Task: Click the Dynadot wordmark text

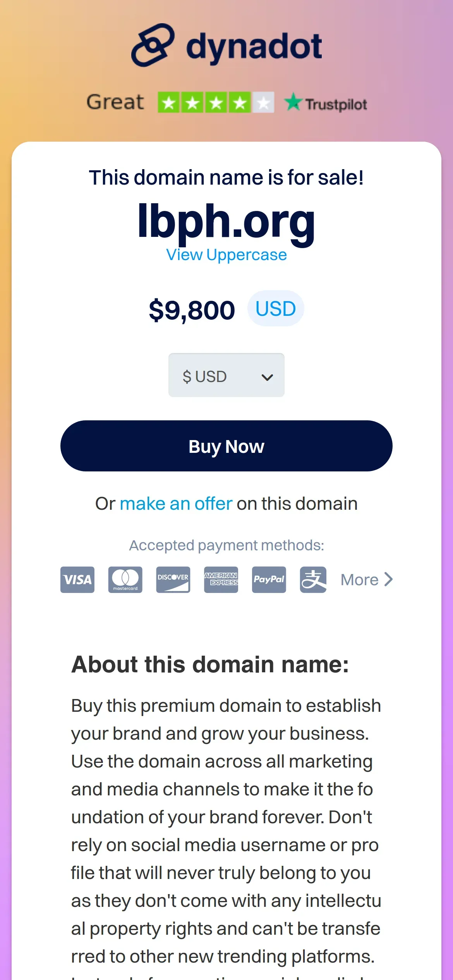Action: [x=254, y=47]
